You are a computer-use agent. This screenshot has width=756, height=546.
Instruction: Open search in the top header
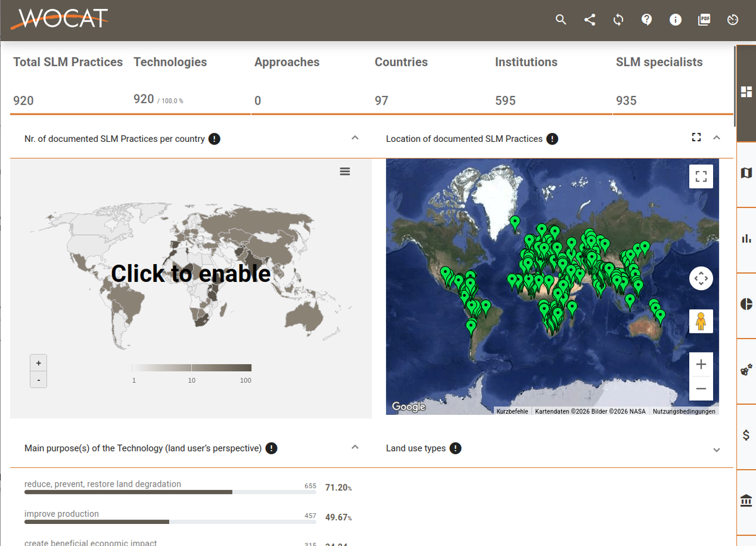click(561, 20)
